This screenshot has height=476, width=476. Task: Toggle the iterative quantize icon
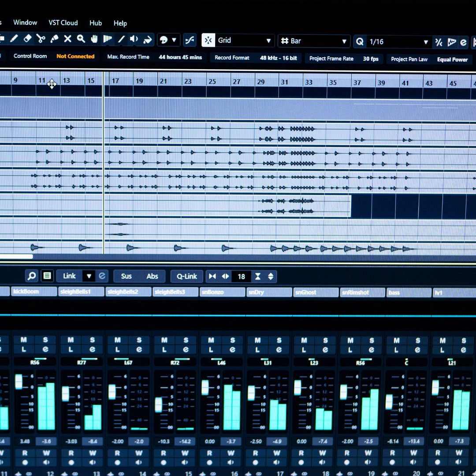pyautogui.click(x=439, y=42)
